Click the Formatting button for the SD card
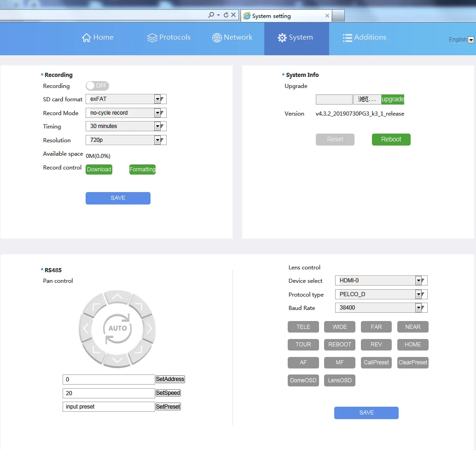This screenshot has width=476, height=450. coord(142,169)
